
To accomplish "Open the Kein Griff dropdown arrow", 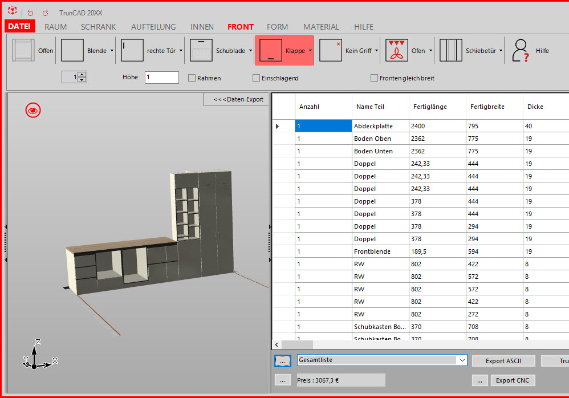I will [376, 50].
